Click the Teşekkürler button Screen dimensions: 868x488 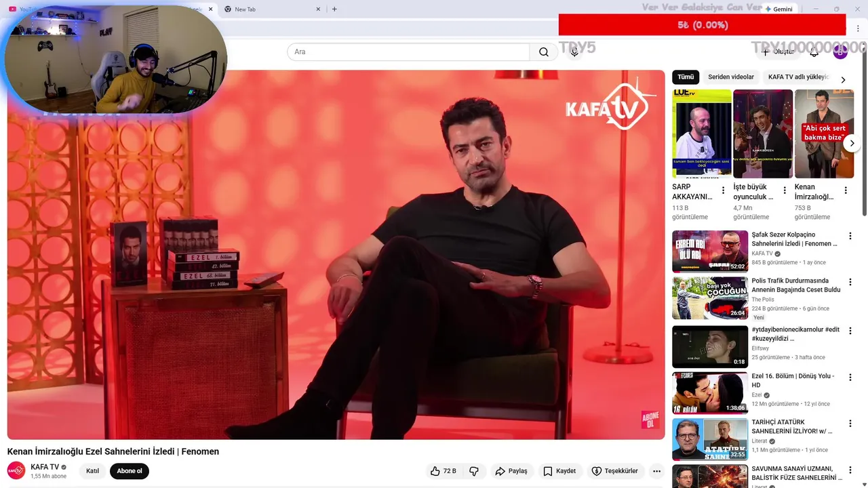click(x=614, y=471)
